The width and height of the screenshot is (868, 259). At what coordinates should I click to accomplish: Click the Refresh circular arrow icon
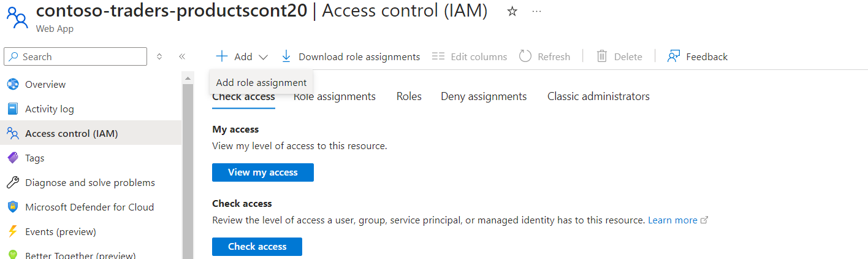[x=525, y=56]
